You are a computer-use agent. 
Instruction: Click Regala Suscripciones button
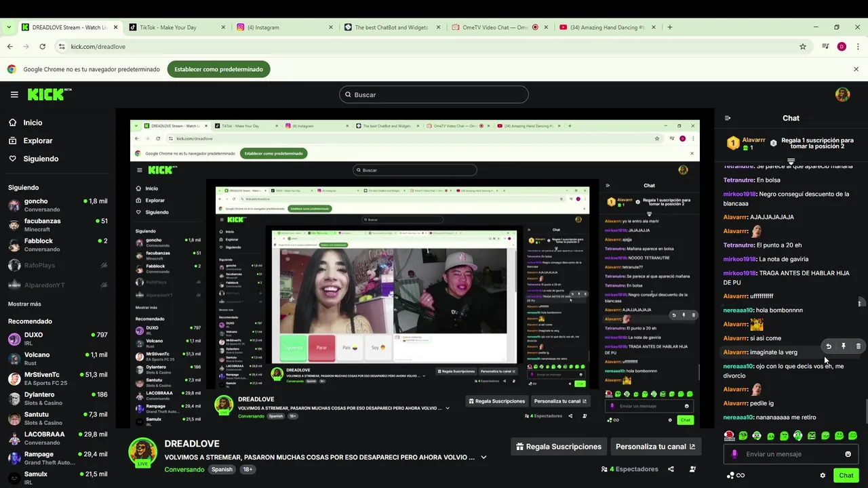click(x=559, y=447)
